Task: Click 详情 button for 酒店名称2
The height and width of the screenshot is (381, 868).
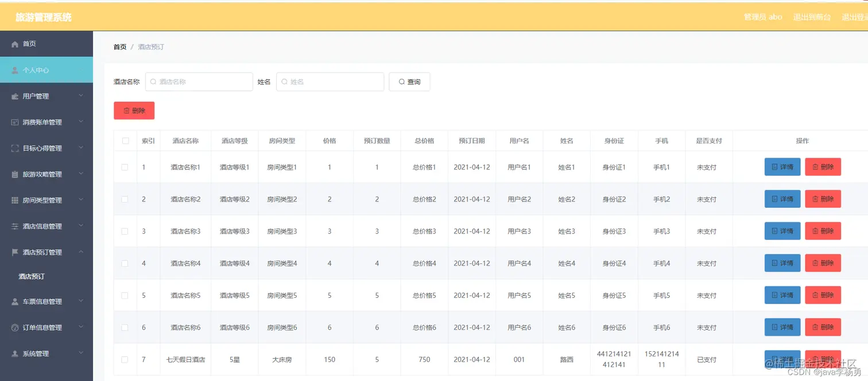Action: click(782, 199)
